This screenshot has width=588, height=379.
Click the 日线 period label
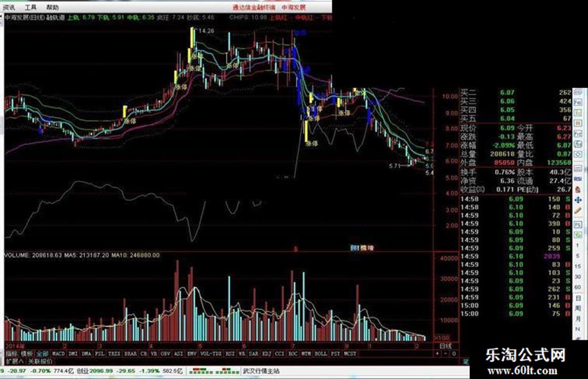[x=446, y=346]
